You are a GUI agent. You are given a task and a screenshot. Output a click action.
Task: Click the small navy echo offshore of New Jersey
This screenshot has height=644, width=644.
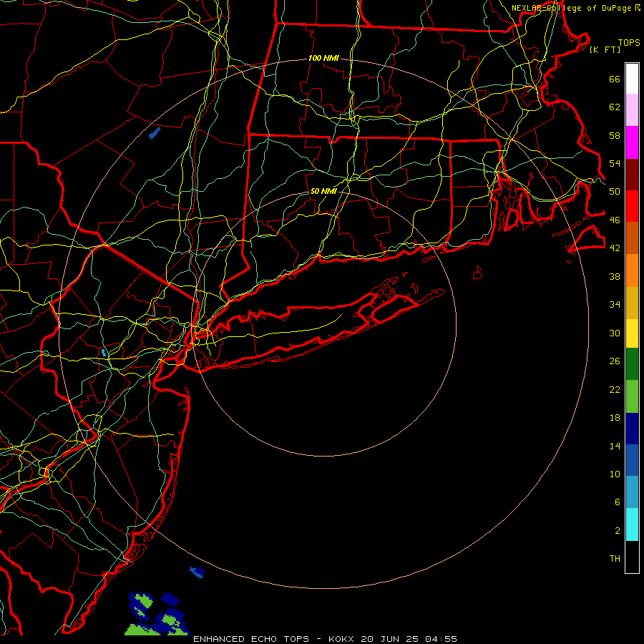click(x=197, y=572)
